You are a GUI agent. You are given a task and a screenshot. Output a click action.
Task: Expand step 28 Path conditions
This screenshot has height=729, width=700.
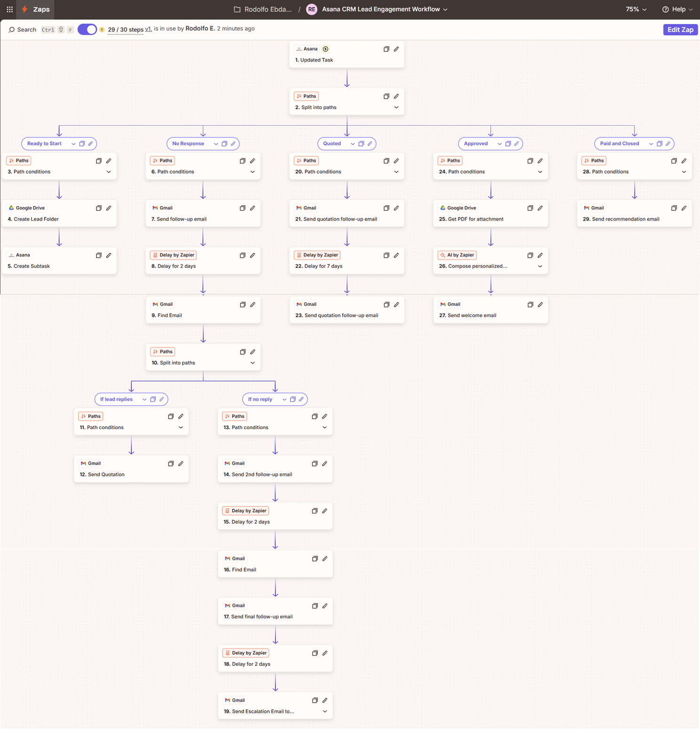[x=684, y=172]
